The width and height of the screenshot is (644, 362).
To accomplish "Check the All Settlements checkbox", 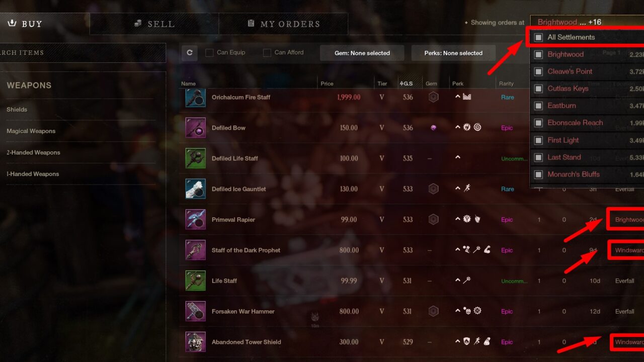I will 538,37.
